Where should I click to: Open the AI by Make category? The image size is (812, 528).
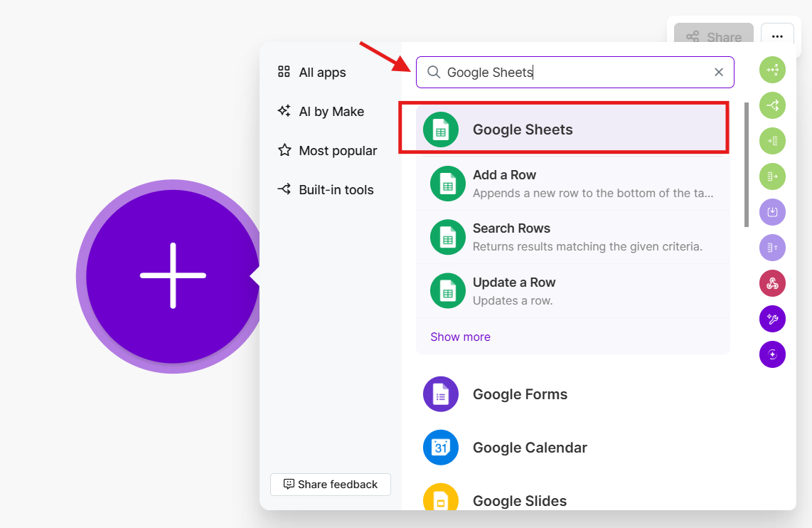(321, 112)
